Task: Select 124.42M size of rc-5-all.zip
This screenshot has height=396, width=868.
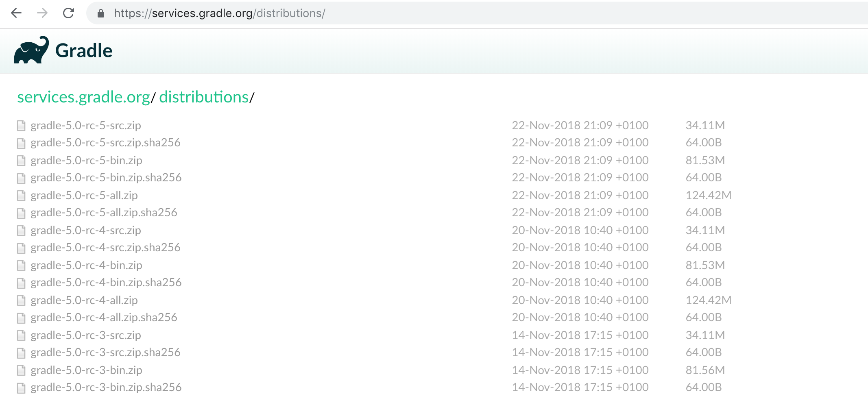Action: pyautogui.click(x=709, y=195)
